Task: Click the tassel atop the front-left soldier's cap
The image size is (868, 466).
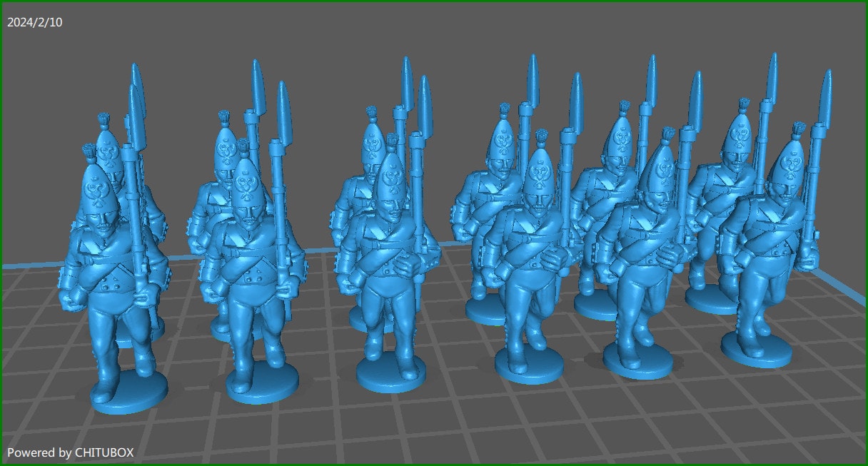Action: point(88,153)
